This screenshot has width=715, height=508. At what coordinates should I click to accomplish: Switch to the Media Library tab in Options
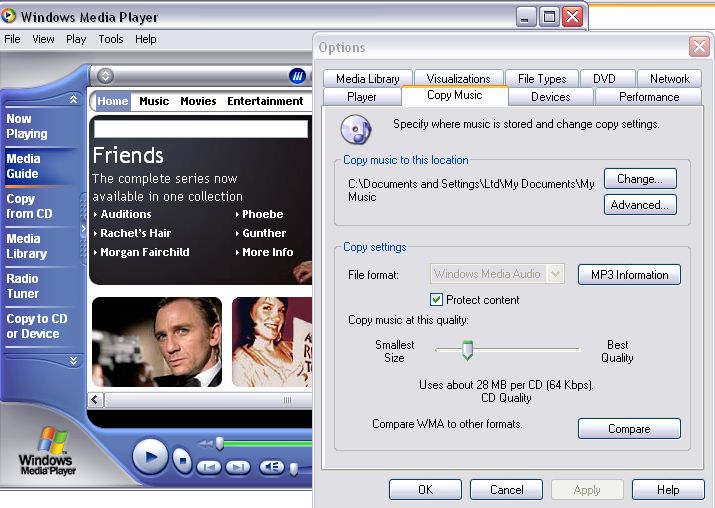[x=368, y=78]
